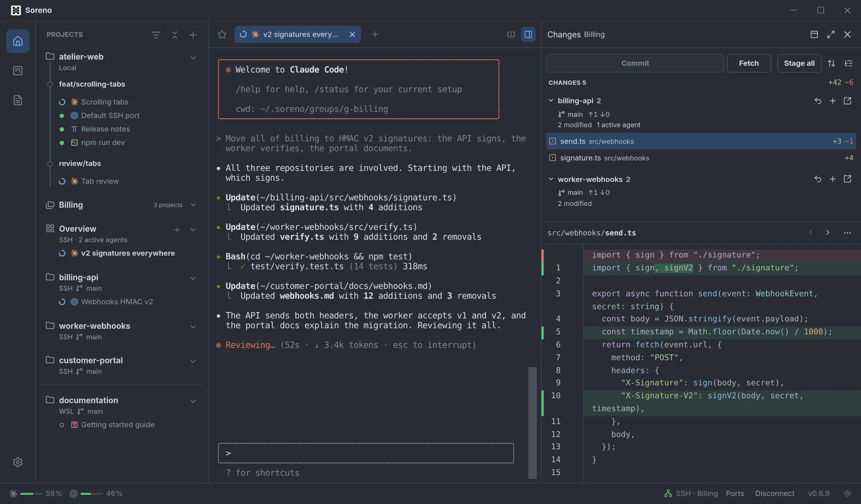
Task: Click the push/pull sync arrows icon
Action: [x=831, y=63]
